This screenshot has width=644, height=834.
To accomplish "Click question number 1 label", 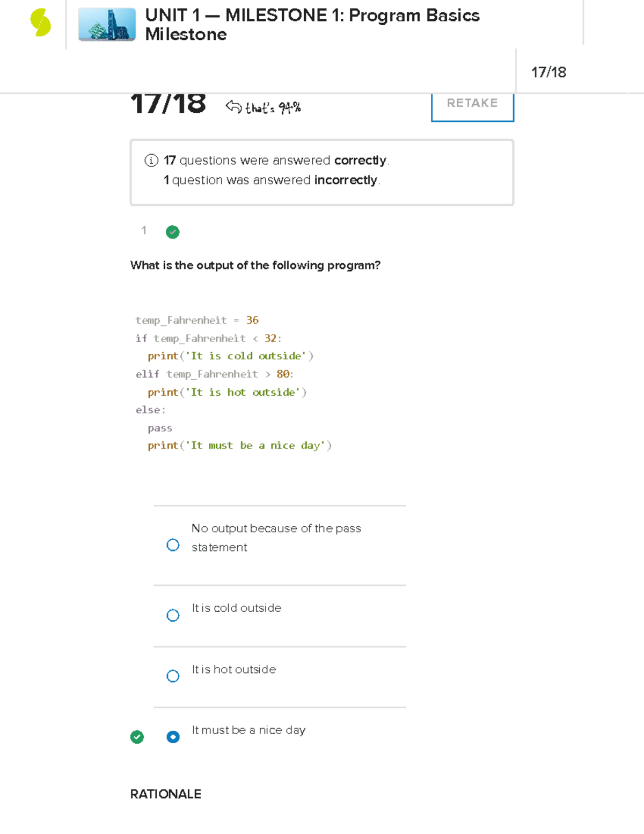I will pyautogui.click(x=144, y=230).
